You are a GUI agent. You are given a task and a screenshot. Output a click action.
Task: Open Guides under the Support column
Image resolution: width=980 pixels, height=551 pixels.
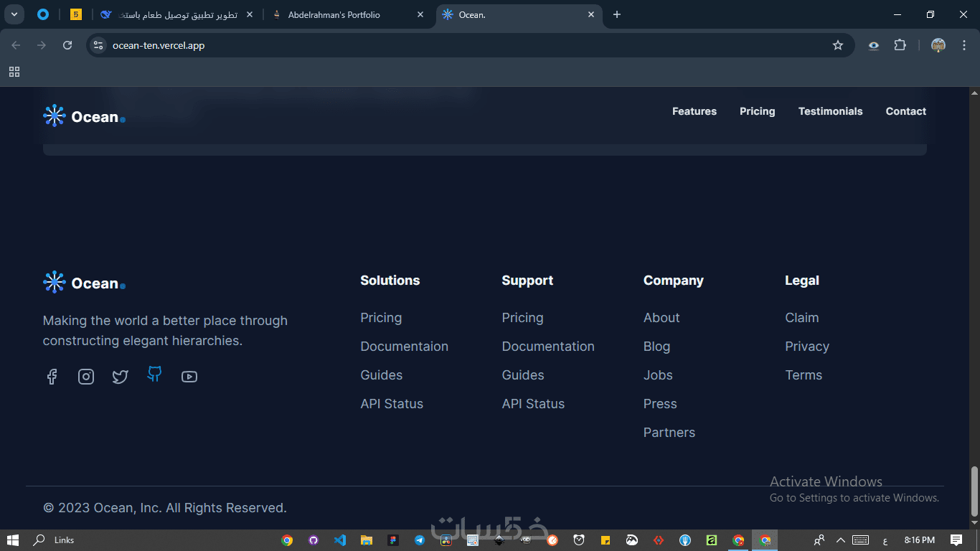[523, 375]
